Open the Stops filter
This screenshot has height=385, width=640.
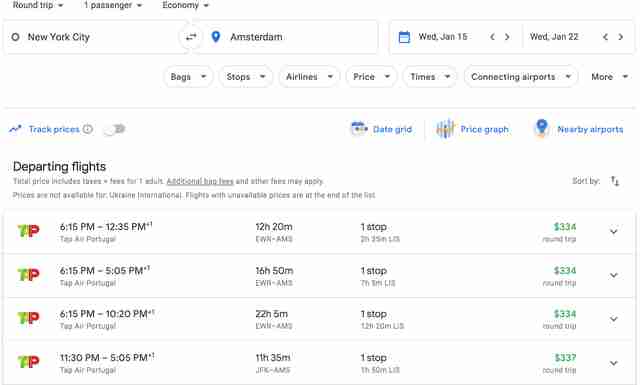click(x=246, y=77)
